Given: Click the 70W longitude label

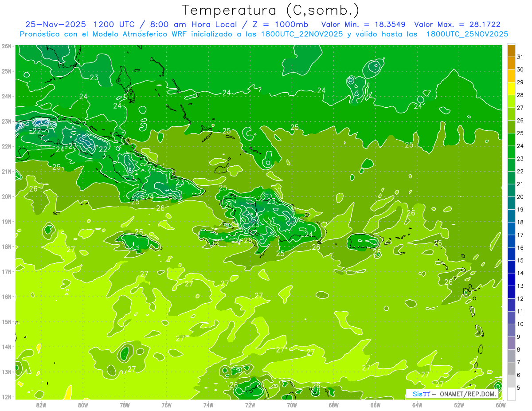Looking at the screenshot, I should [292, 405].
